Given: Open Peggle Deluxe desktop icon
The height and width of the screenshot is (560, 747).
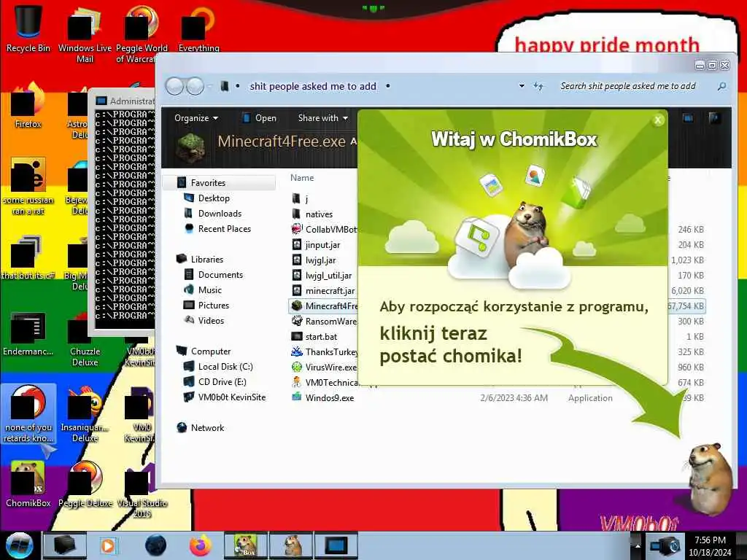Looking at the screenshot, I should tap(85, 484).
